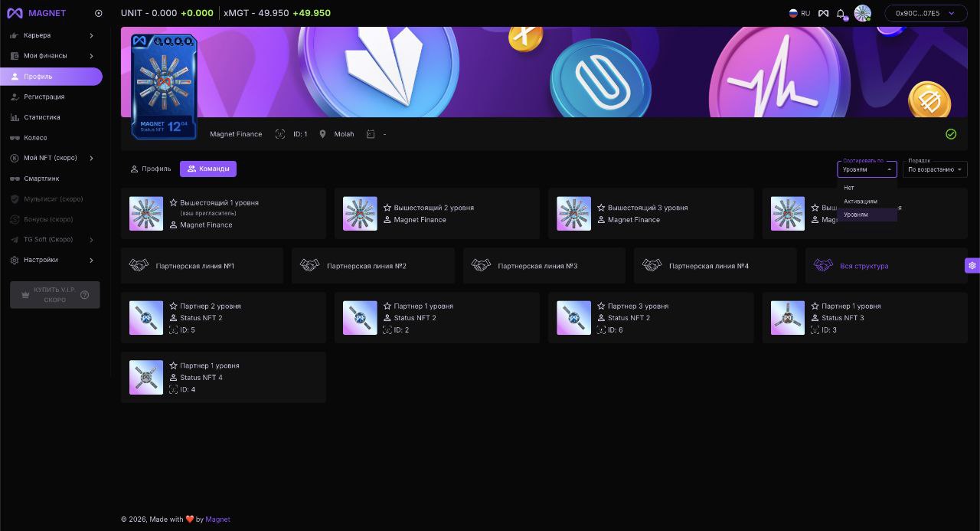Click the Magnet link in footer
Screen dimensions: 980x531
[217, 520]
